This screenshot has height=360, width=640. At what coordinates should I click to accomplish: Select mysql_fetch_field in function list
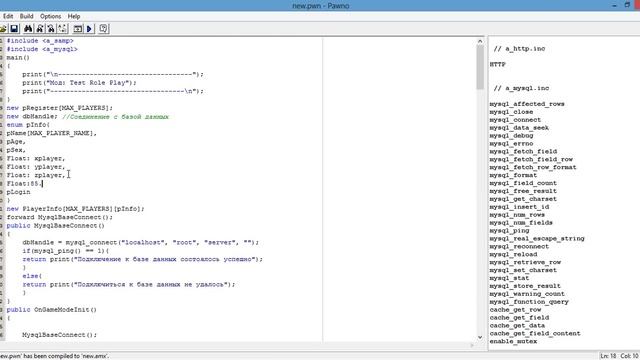pyautogui.click(x=523, y=151)
